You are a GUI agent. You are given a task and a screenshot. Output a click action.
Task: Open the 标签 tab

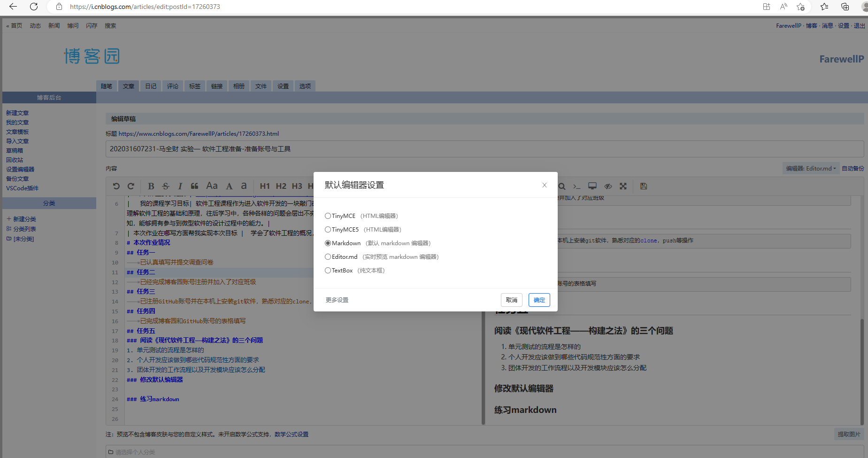tap(195, 86)
